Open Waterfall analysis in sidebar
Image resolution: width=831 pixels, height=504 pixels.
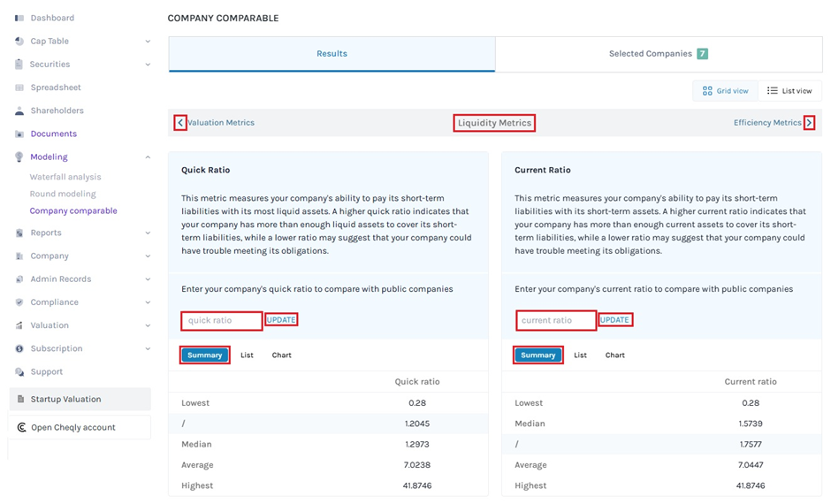(65, 178)
